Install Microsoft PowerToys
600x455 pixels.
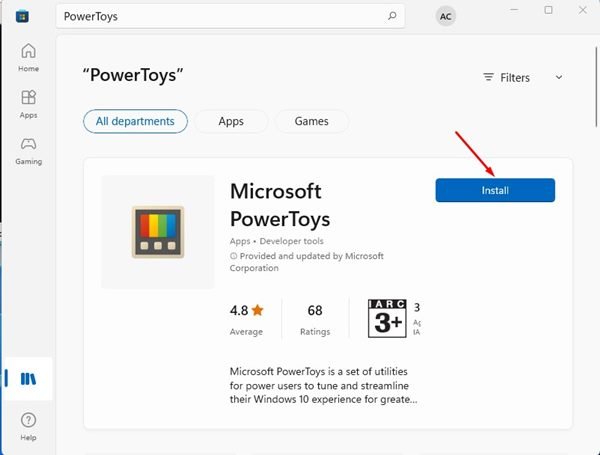(x=495, y=190)
